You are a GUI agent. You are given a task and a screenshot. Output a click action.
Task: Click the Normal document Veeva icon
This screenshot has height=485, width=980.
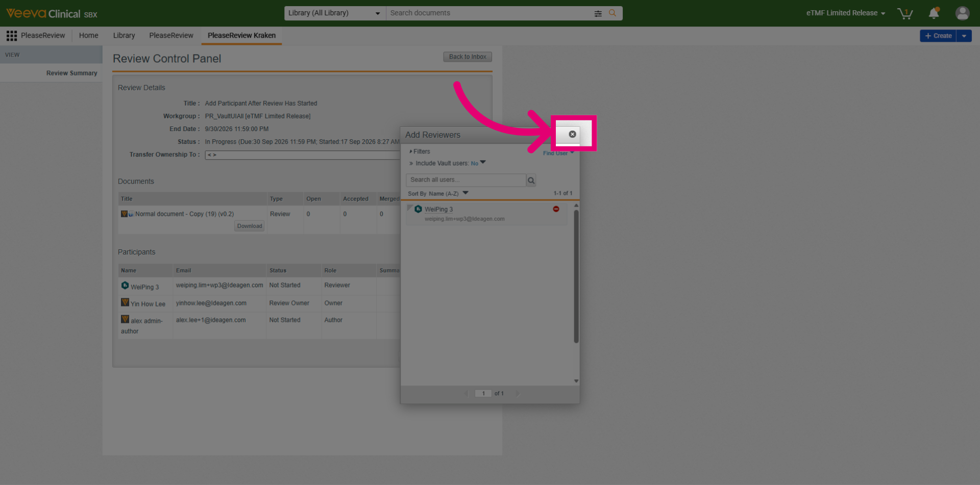tap(124, 214)
